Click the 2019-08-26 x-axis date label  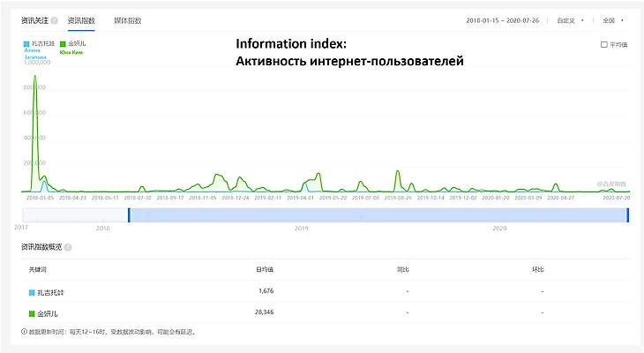[398, 198]
